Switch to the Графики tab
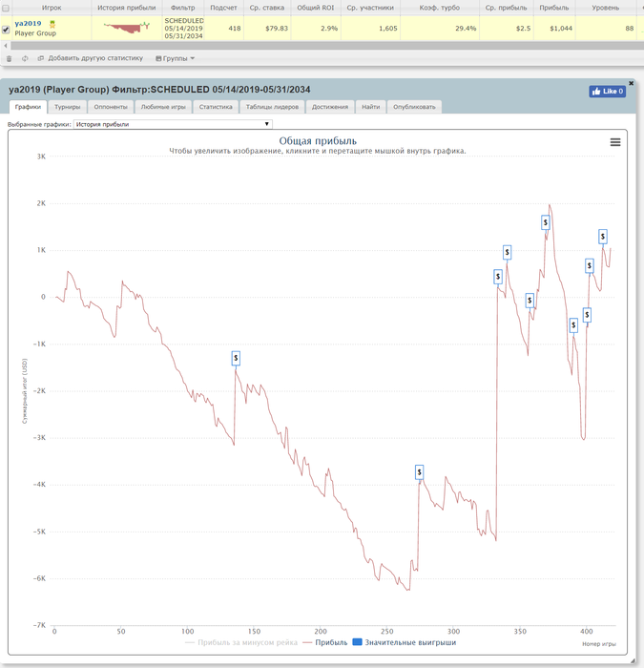 click(x=28, y=107)
